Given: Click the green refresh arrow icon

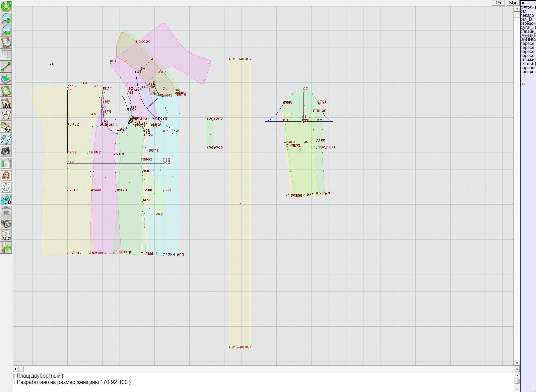Looking at the screenshot, I should [6, 6].
